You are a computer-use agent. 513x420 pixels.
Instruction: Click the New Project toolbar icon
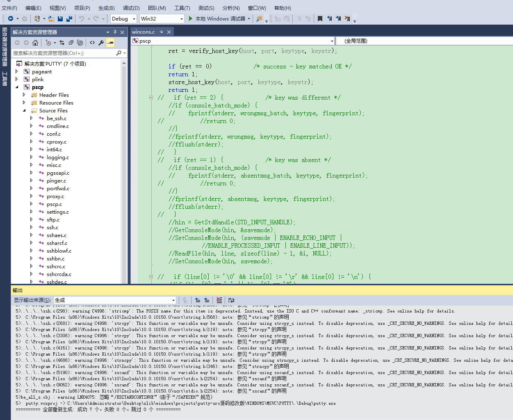pos(37,18)
